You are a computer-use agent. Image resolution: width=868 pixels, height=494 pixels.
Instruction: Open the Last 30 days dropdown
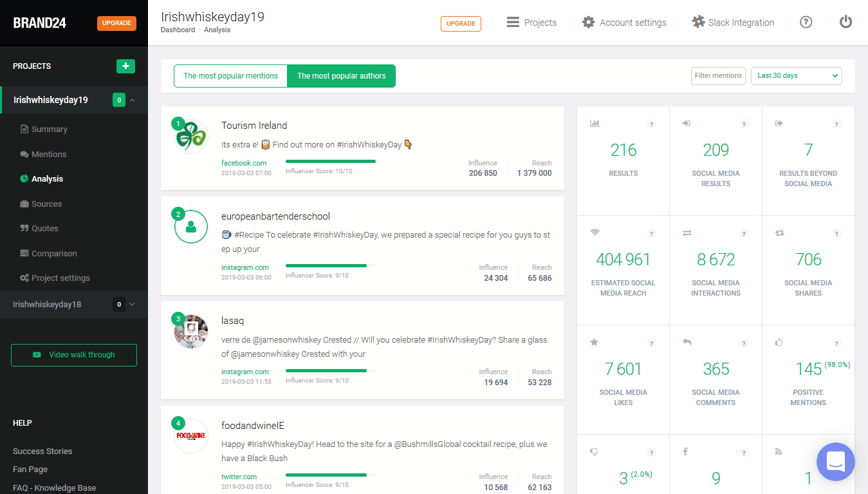796,76
